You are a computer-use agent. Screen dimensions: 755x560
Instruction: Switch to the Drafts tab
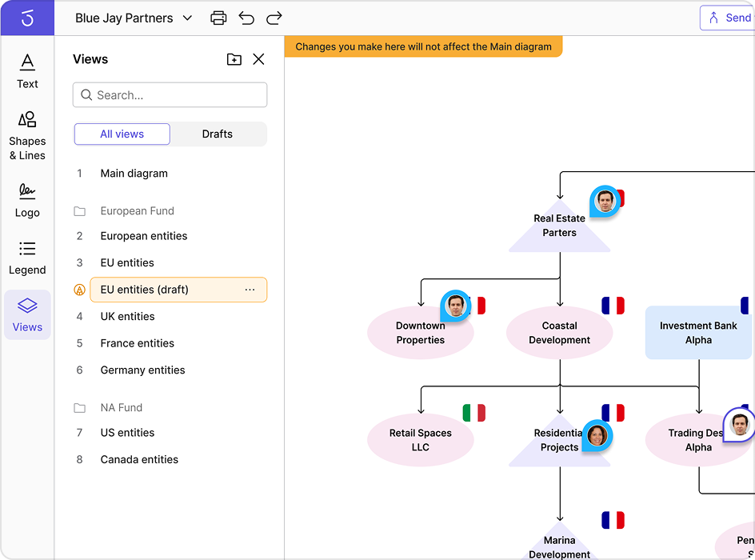[x=218, y=134]
